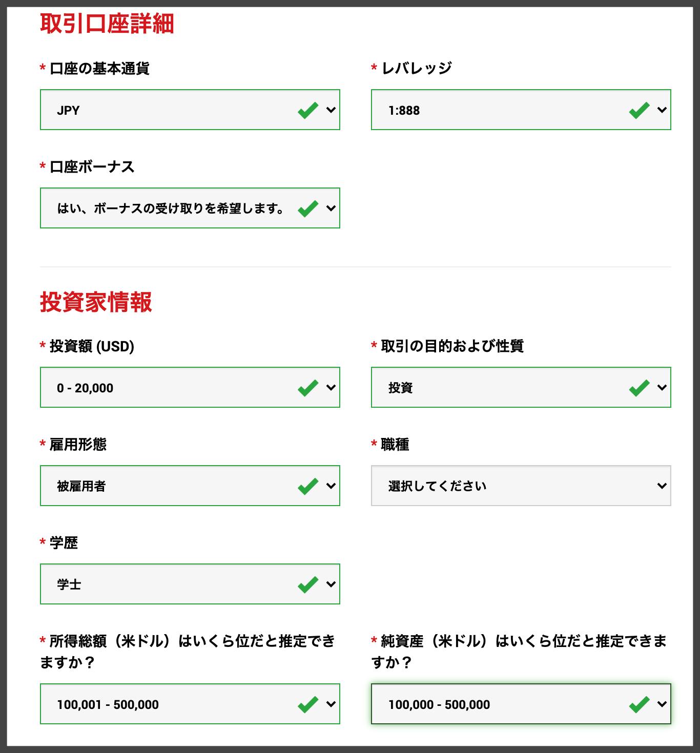The height and width of the screenshot is (753, 700).
Task: Open the 雇用形態 dropdown showing 被雇用者
Action: point(190,486)
